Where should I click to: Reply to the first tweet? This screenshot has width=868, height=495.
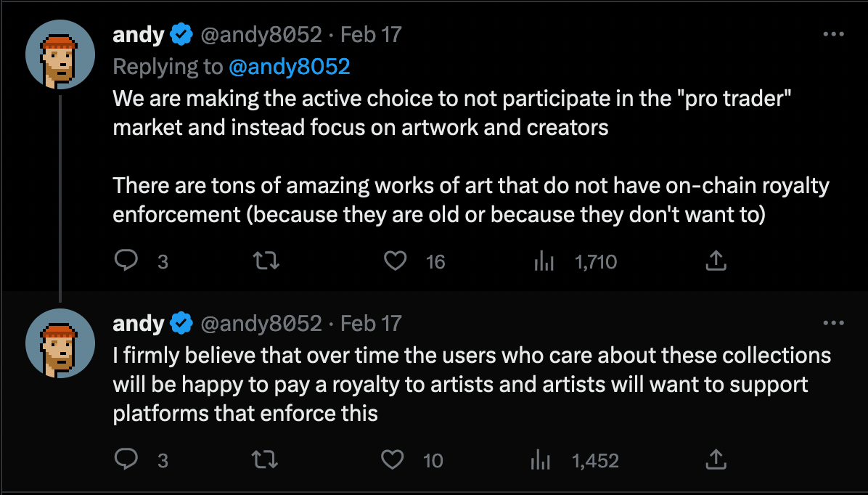(126, 261)
